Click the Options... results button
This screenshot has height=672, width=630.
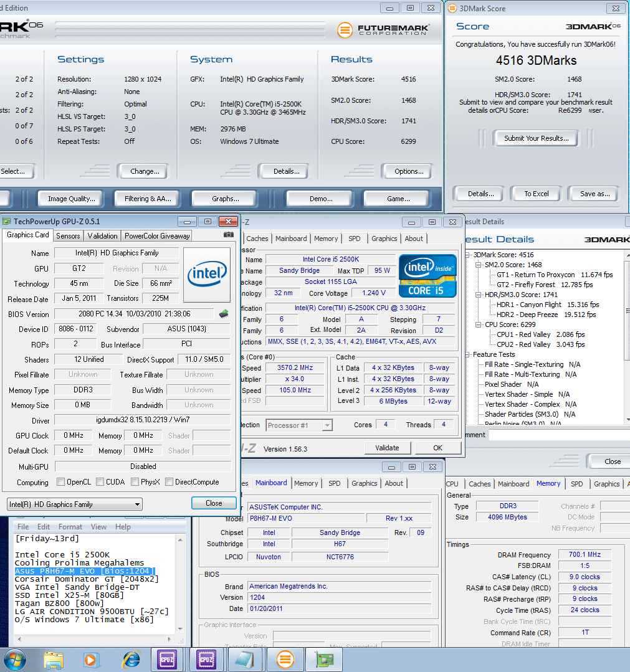(x=408, y=171)
